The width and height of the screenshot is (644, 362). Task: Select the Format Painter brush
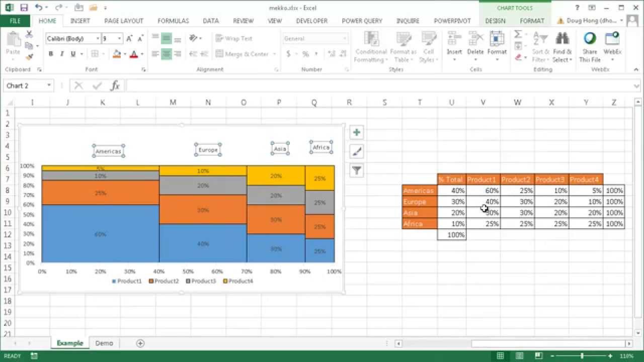click(x=29, y=57)
